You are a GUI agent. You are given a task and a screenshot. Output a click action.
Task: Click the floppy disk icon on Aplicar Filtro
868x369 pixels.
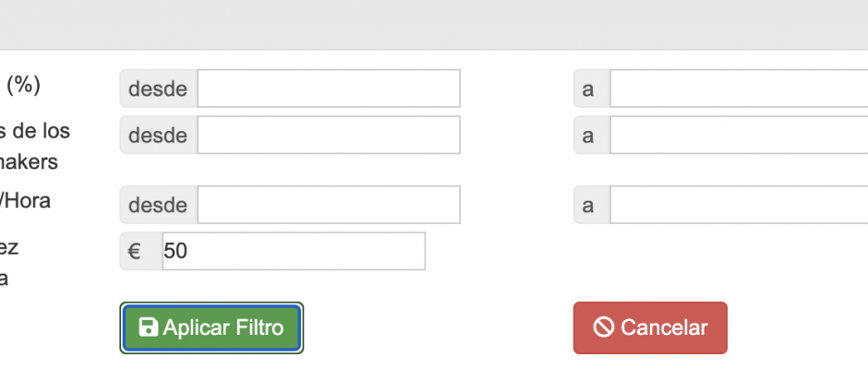[x=148, y=327]
